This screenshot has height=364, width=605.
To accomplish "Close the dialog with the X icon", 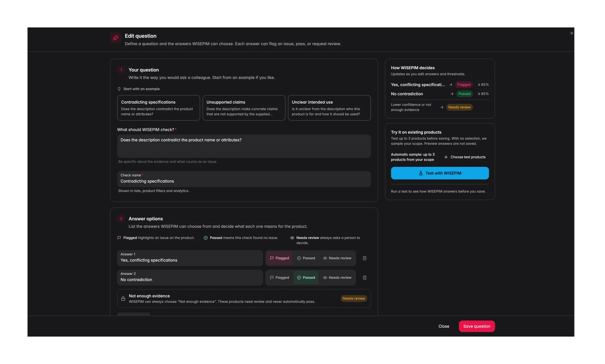I will pos(572,33).
